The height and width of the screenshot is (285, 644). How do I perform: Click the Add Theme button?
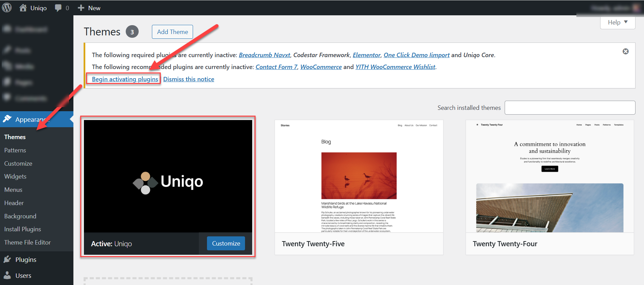pos(172,32)
